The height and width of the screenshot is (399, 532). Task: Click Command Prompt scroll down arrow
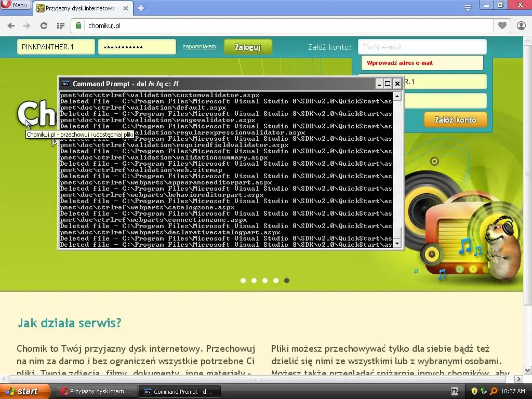pos(397,244)
